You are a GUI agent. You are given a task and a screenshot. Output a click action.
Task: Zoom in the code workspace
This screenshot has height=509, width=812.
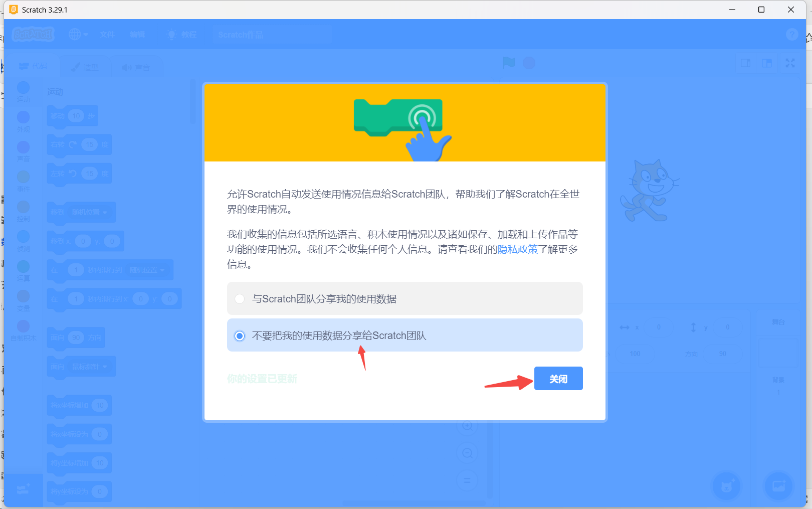pos(467,426)
